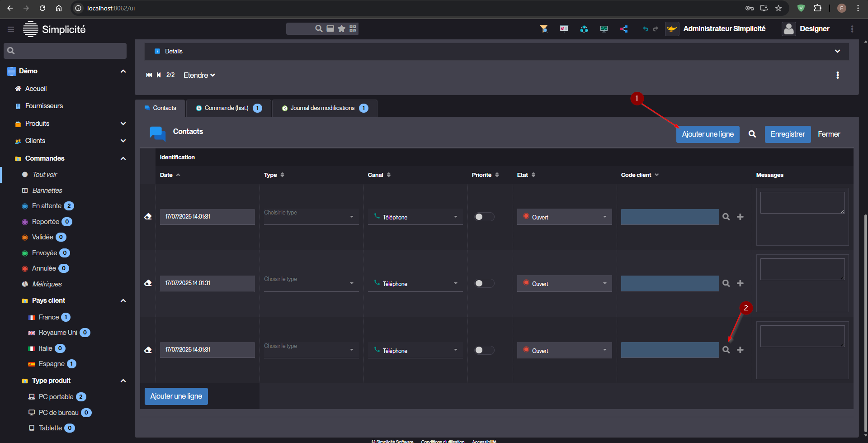The height and width of the screenshot is (443, 868).
Task: Click the magnifier search icon beside Ajouter une ligne
Action: tap(752, 134)
